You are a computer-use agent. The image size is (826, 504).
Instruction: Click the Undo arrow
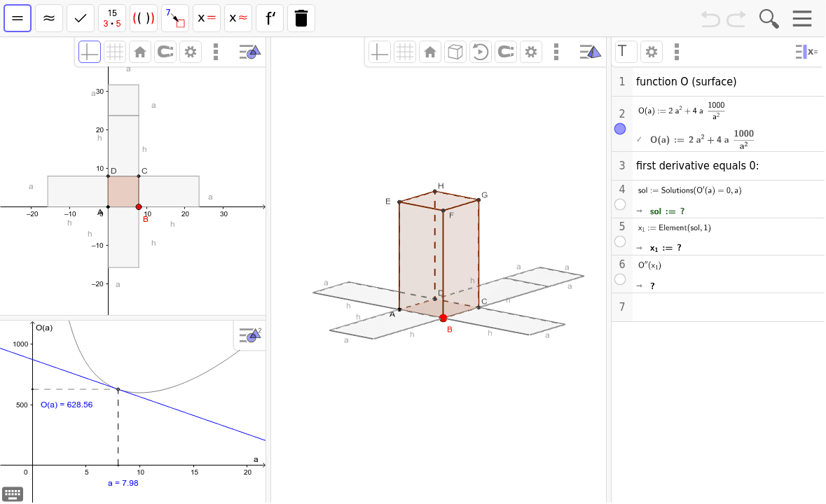710,19
